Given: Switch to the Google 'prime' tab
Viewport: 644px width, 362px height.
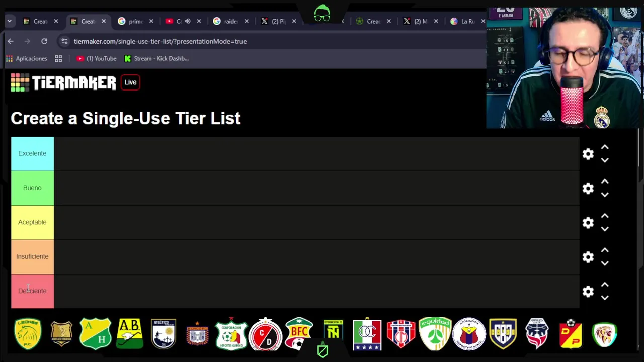Looking at the screenshot, I should (x=135, y=21).
